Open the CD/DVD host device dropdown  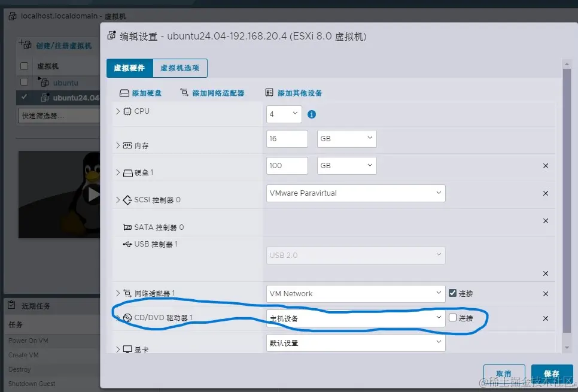point(356,318)
